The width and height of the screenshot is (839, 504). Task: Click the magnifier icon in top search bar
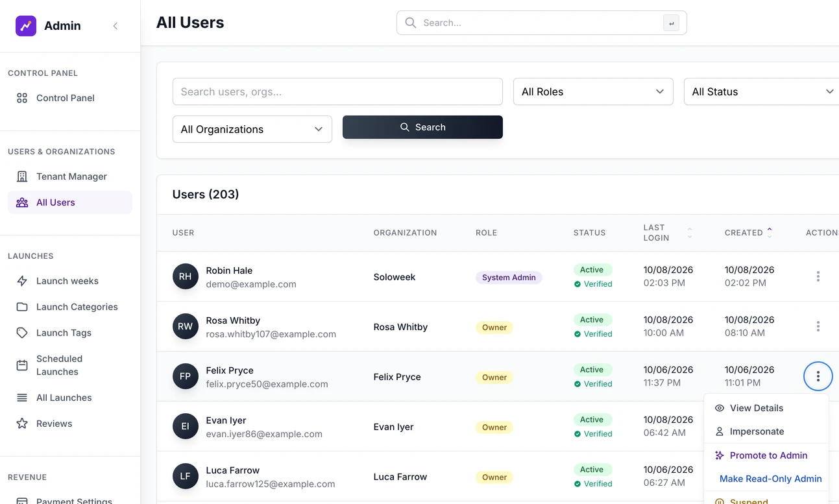(x=411, y=23)
